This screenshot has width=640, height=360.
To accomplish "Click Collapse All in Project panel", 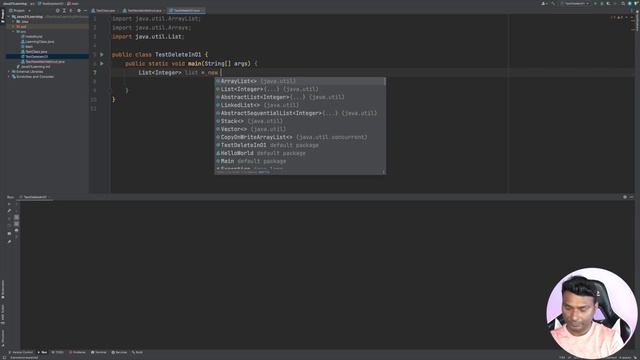I will click(71, 11).
